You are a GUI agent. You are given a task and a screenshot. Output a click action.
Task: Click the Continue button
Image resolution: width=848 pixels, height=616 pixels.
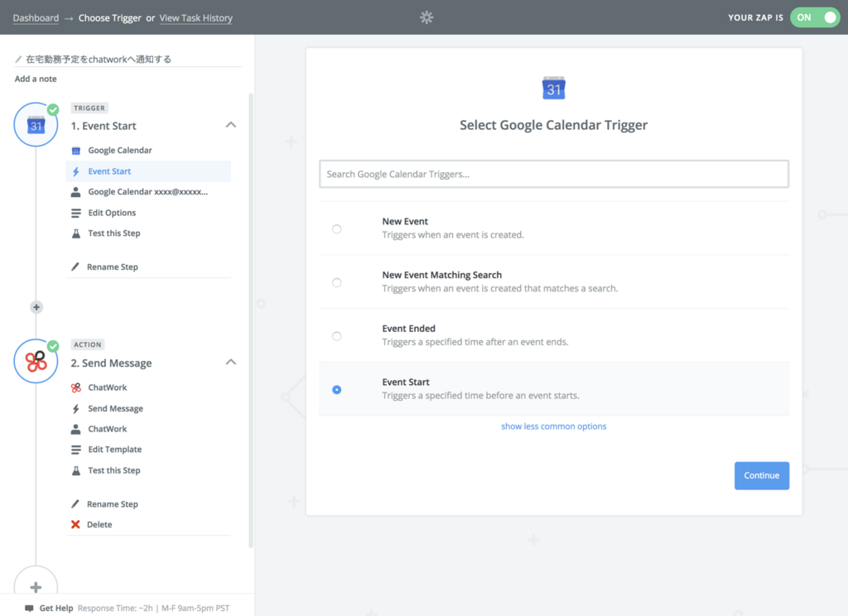pos(762,475)
